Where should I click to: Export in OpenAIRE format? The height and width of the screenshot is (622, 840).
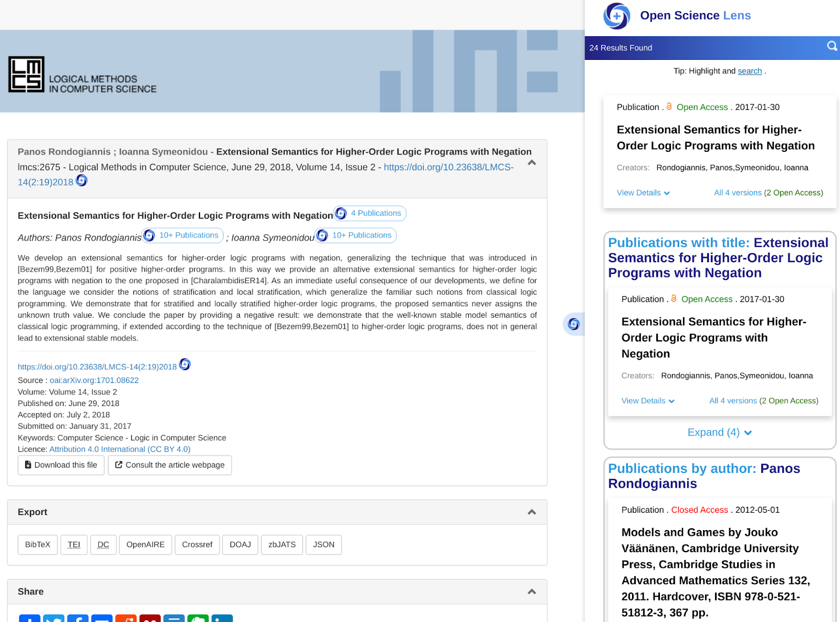click(145, 545)
